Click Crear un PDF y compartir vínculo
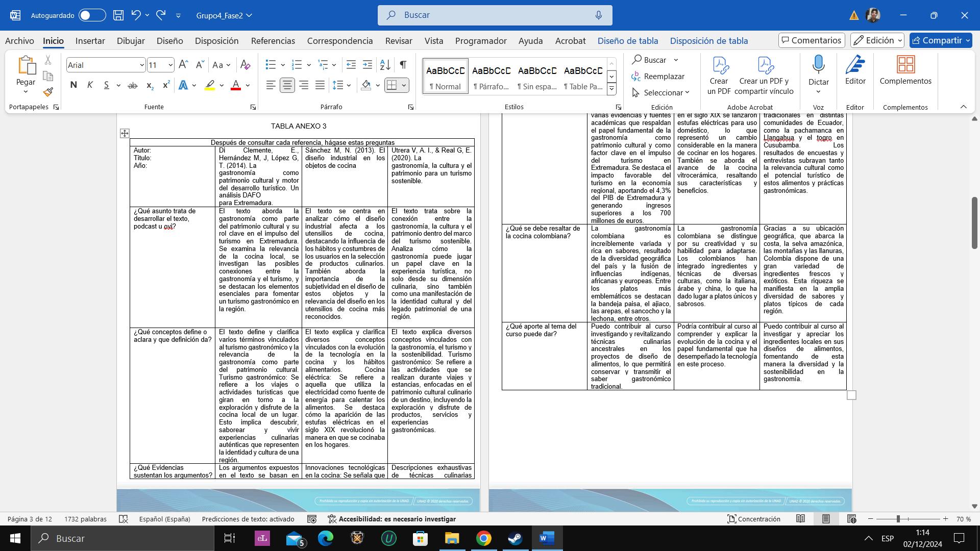This screenshot has height=551, width=980. coord(764,76)
